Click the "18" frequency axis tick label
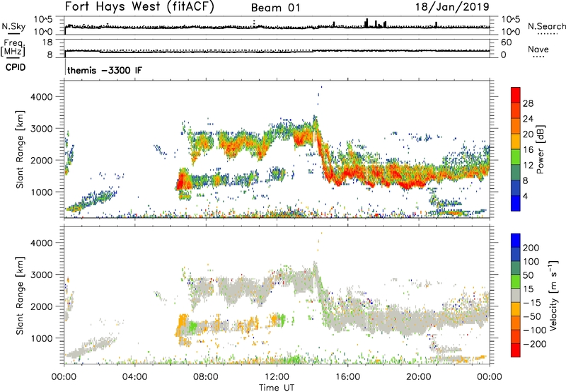This screenshot has height=392, width=566. pos(47,42)
